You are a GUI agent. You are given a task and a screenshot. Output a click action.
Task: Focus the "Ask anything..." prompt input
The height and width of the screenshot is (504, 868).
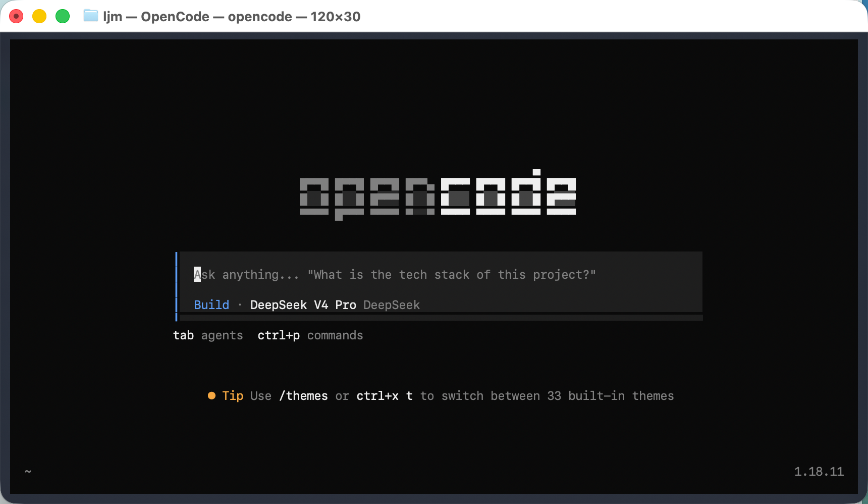440,275
